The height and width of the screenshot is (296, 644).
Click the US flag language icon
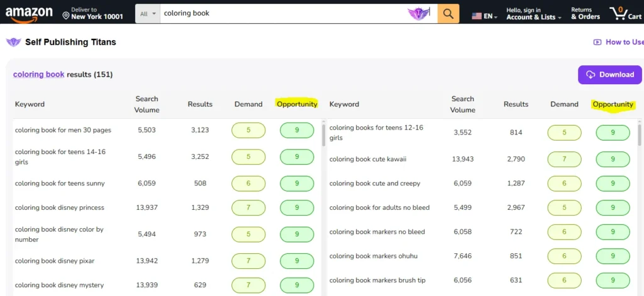[x=477, y=16]
